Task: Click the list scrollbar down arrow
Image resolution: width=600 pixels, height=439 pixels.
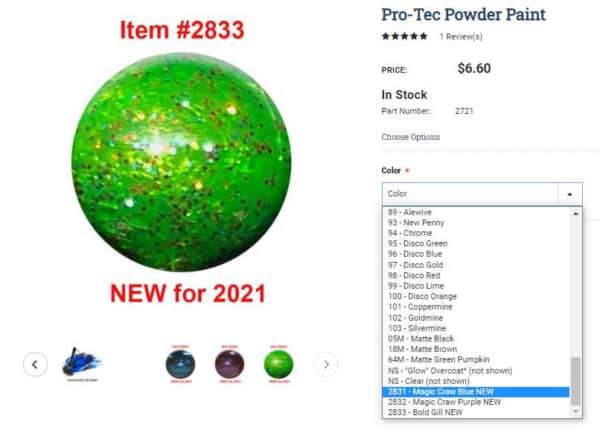Action: click(576, 411)
